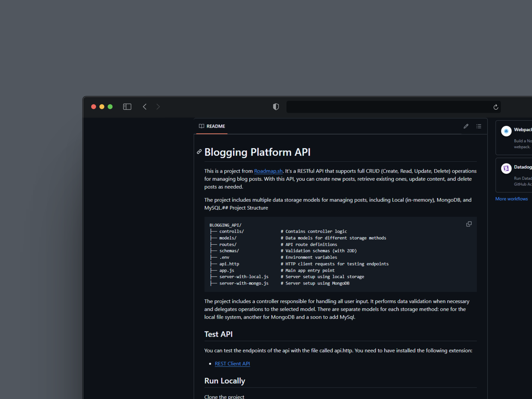
Task: Toggle the browser sidebar icon
Action: 127,107
